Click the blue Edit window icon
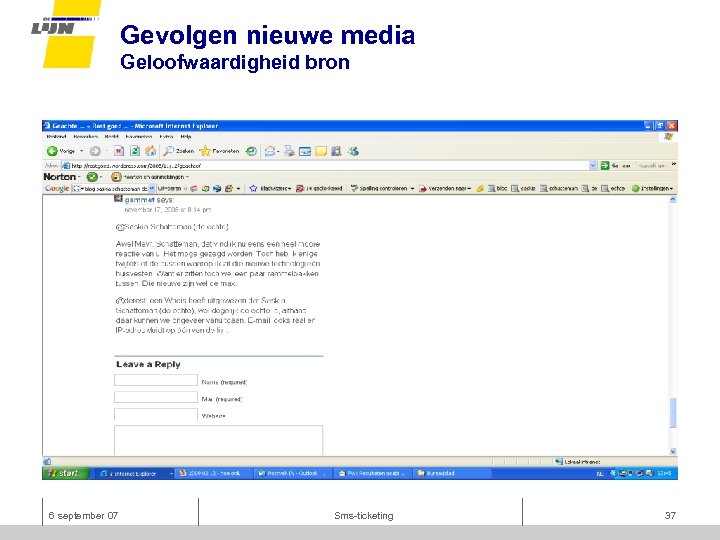This screenshot has height=540, width=720. coord(305,151)
